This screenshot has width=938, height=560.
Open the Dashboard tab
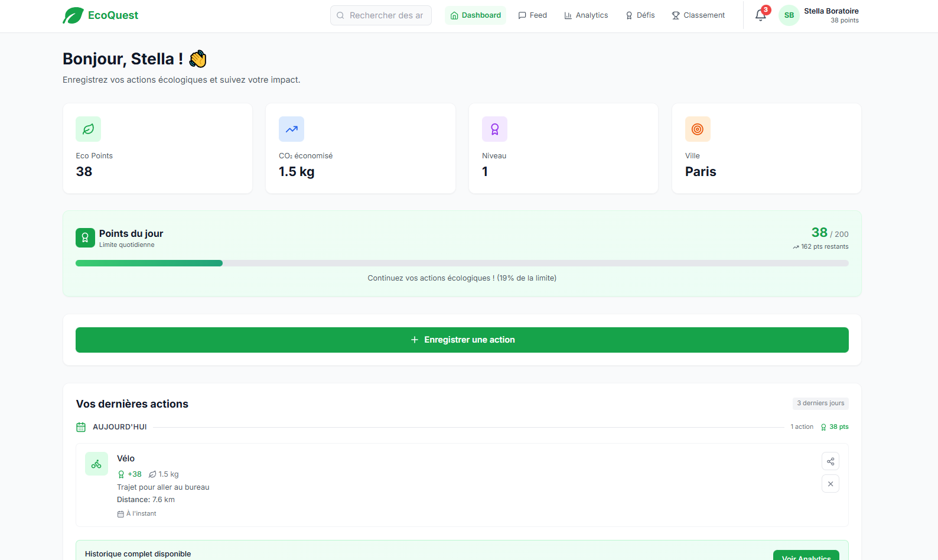475,15
